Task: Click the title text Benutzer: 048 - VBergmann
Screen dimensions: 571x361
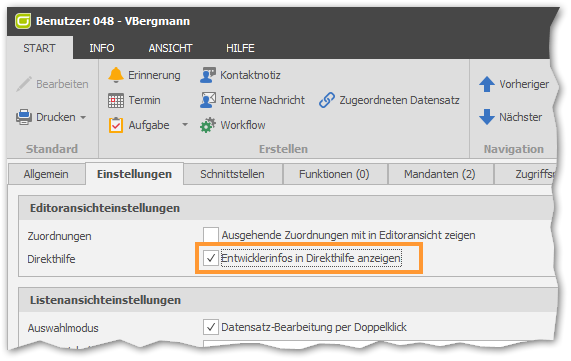Action: tap(113, 21)
